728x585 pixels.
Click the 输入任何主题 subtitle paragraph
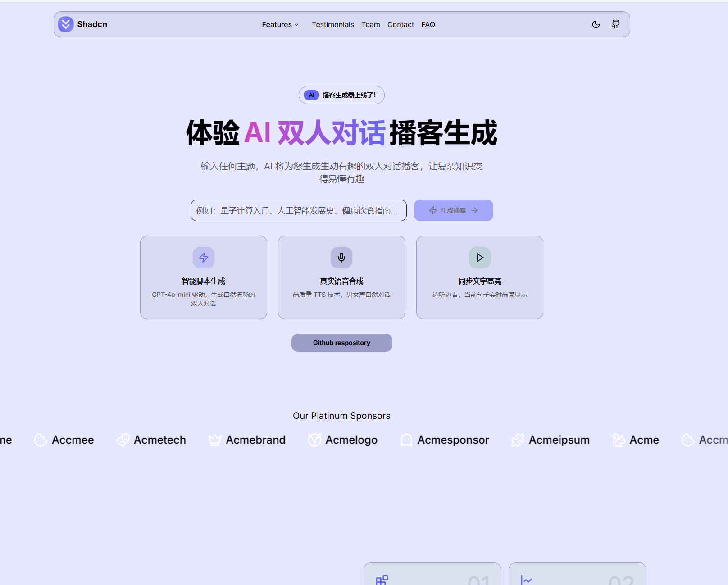(341, 172)
